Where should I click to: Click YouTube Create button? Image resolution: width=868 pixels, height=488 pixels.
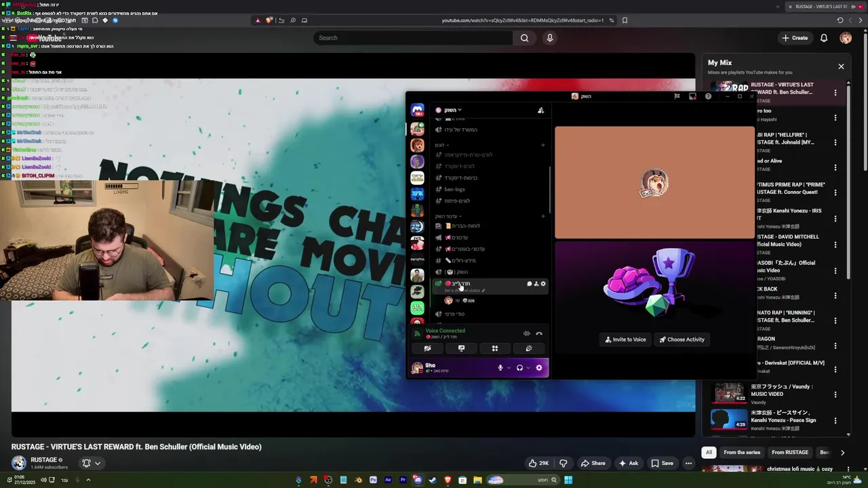(x=795, y=38)
